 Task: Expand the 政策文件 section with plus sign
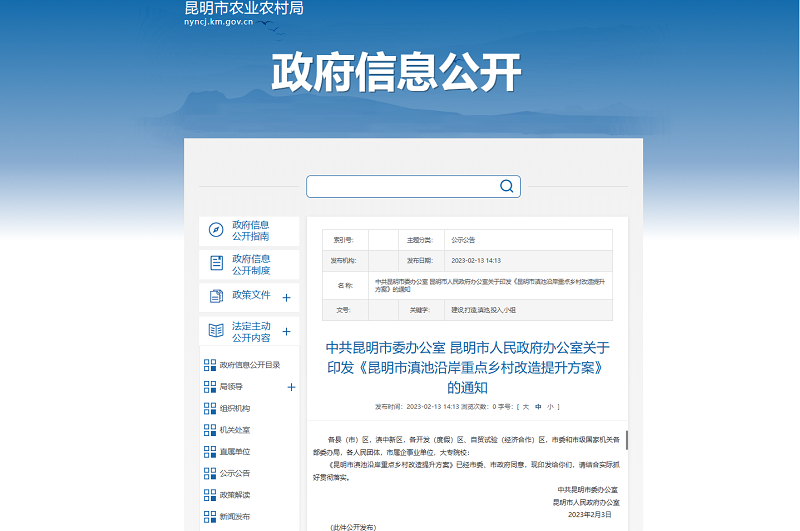[287, 297]
